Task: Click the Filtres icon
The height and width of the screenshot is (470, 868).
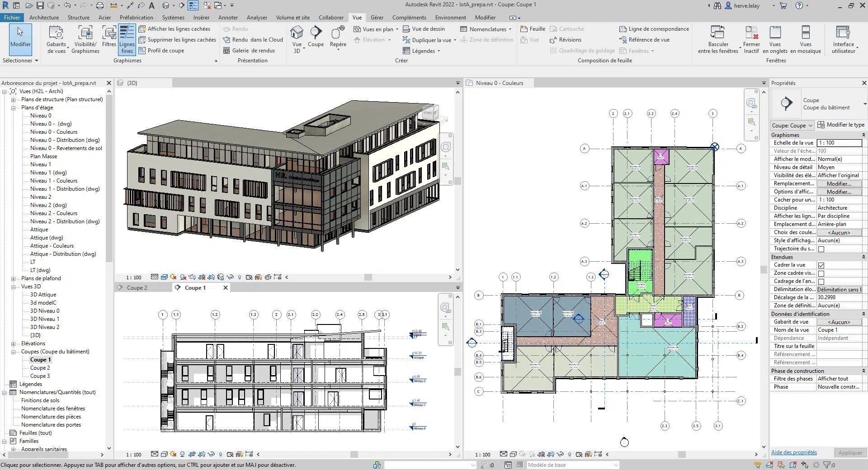Action: [x=109, y=33]
